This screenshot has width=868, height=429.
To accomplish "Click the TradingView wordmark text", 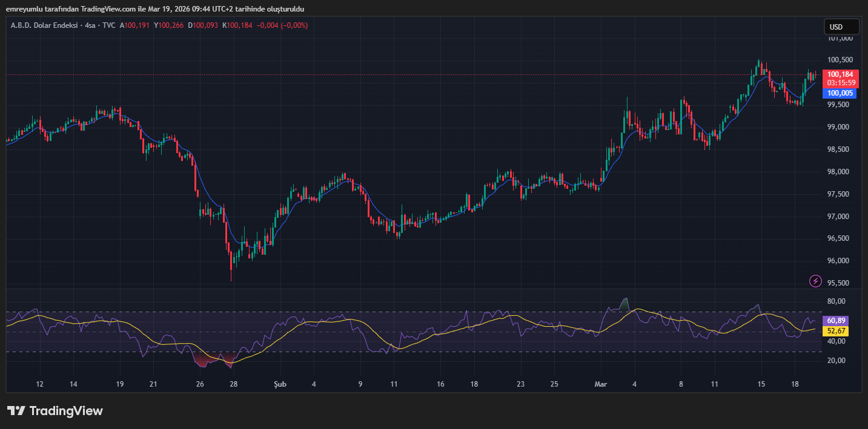I will (x=66, y=411).
